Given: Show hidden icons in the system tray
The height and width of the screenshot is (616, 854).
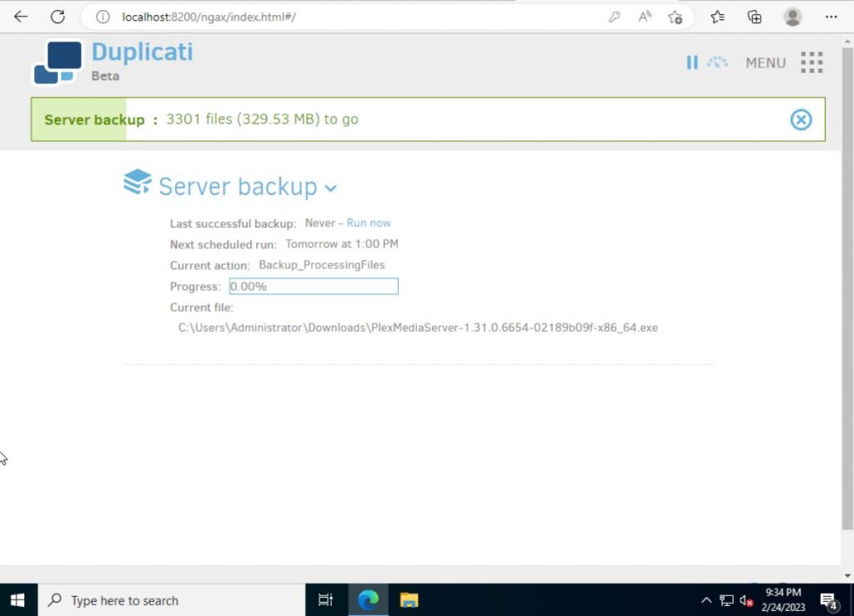Looking at the screenshot, I should tap(706, 599).
